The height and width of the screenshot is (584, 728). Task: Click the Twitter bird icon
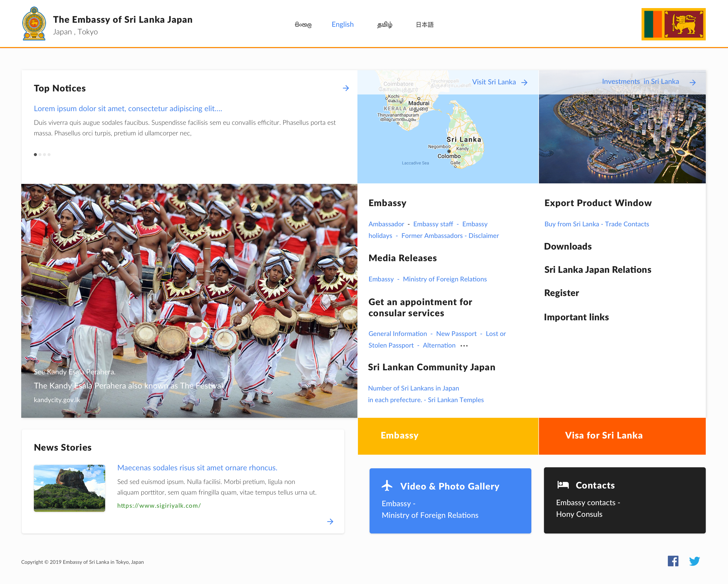click(x=694, y=561)
